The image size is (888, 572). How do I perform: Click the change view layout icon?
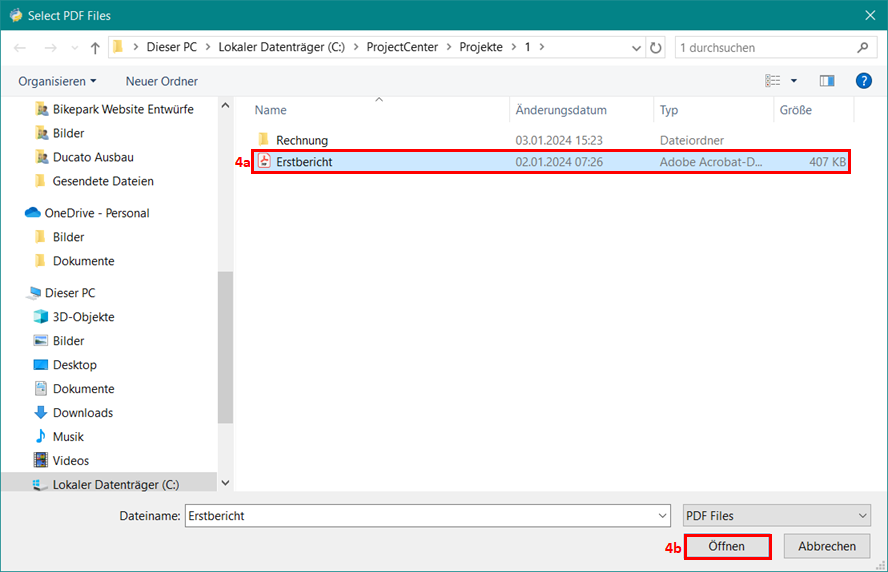pos(773,81)
